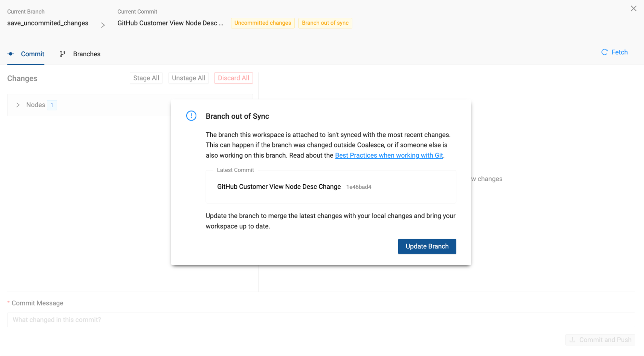Expand the Nodes group chevron
This screenshot has width=644, height=356.
(x=18, y=105)
